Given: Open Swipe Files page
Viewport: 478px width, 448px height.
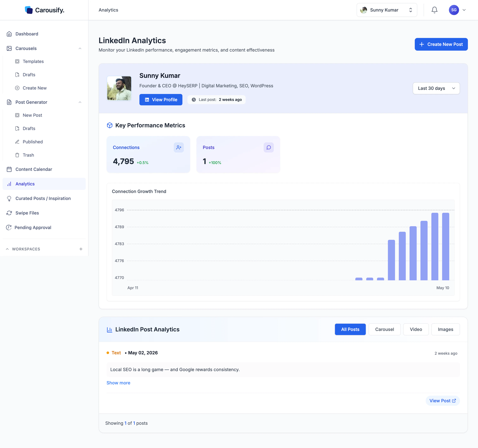Looking at the screenshot, I should click(x=44, y=213).
